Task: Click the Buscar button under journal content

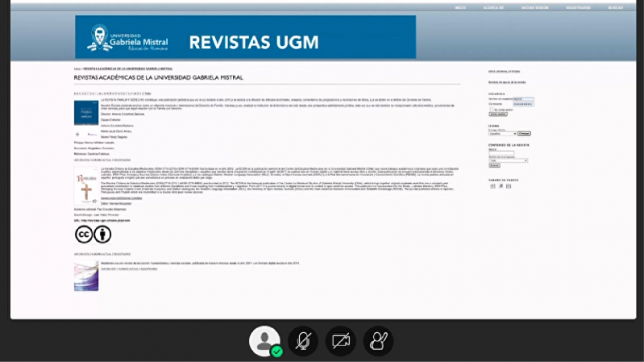Action: [x=495, y=165]
